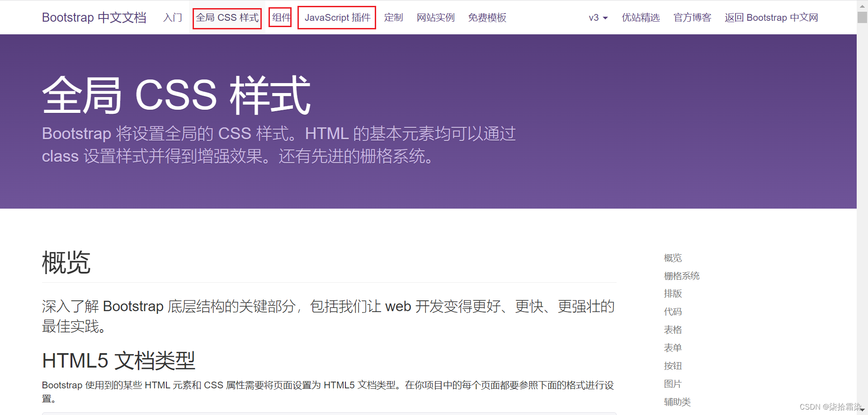Image resolution: width=868 pixels, height=415 pixels.
Task: Jump to the 概览 section in sidebar
Action: [x=673, y=258]
